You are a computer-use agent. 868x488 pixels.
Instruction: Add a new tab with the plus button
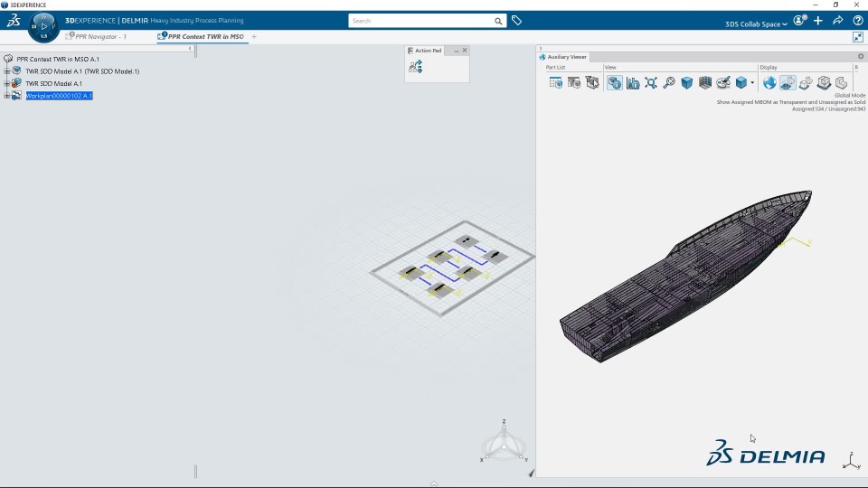pos(254,36)
